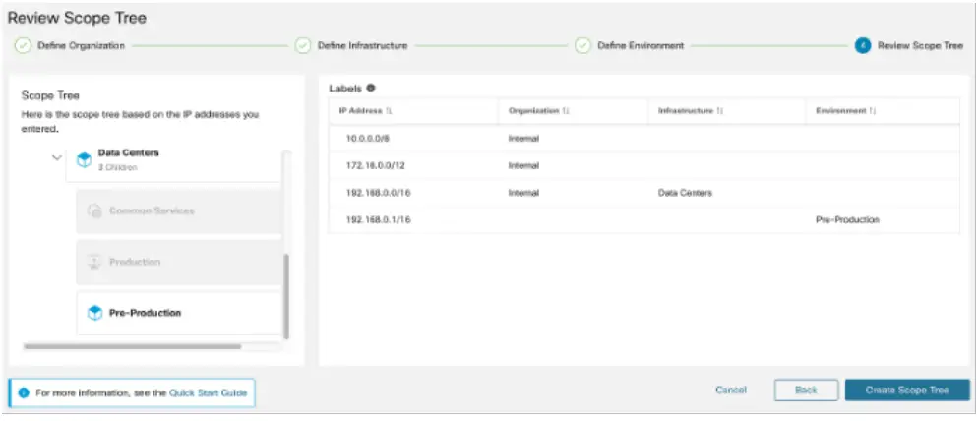980x421 pixels.
Task: Click Internal in the 10.0.0.0/8 row
Action: point(523,139)
